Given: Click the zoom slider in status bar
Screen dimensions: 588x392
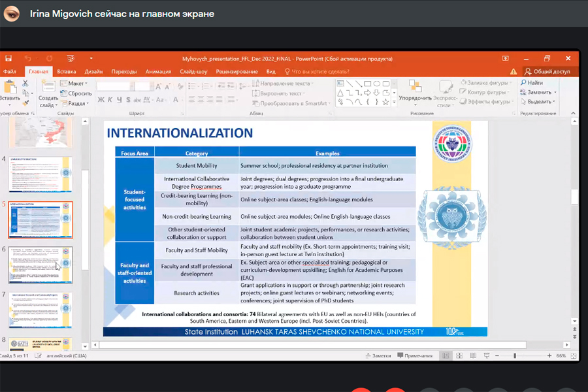Looking at the screenshot, I should pos(515,355).
